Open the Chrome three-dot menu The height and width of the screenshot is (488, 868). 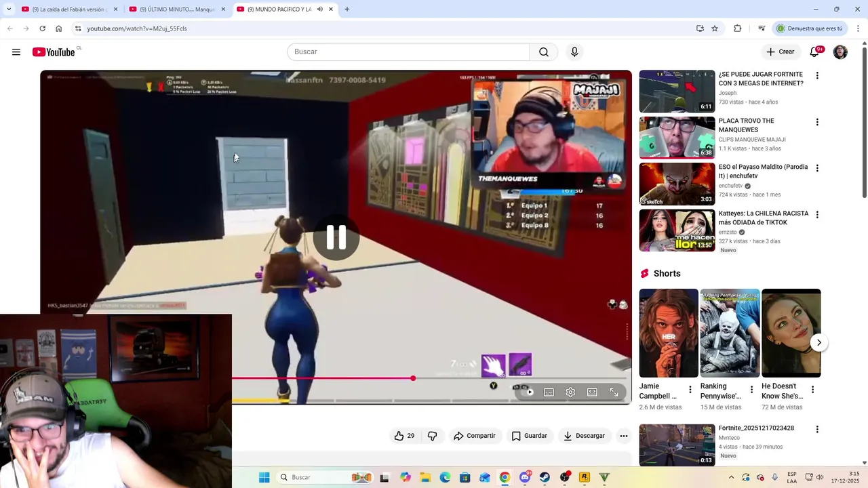(x=859, y=28)
